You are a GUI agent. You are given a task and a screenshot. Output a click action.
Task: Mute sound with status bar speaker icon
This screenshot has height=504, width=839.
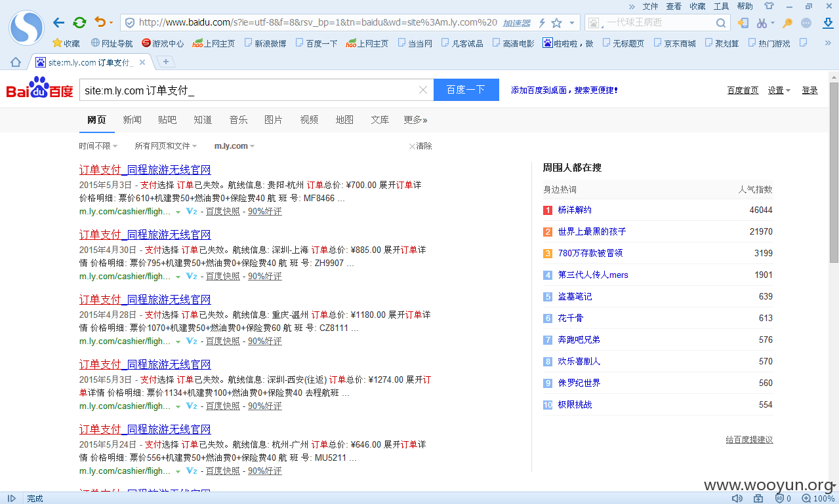pyautogui.click(x=737, y=498)
